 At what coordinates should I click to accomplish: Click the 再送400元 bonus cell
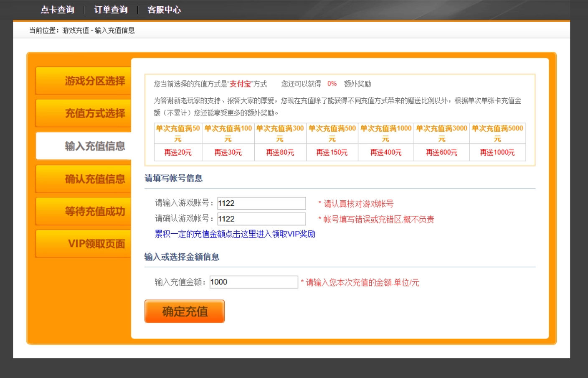pyautogui.click(x=385, y=153)
